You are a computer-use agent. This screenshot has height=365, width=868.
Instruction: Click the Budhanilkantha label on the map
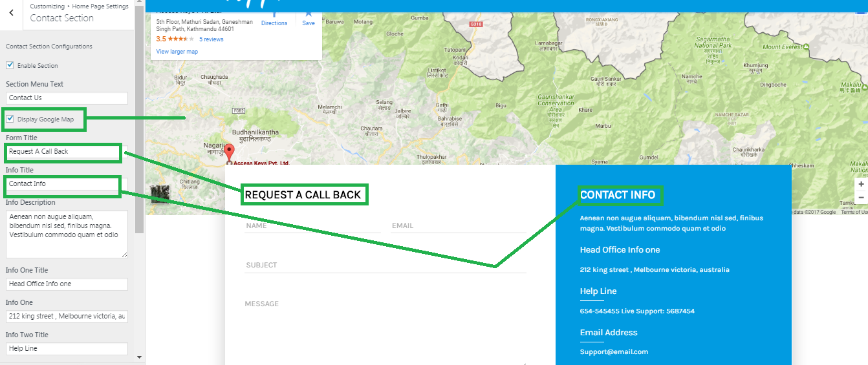(255, 135)
